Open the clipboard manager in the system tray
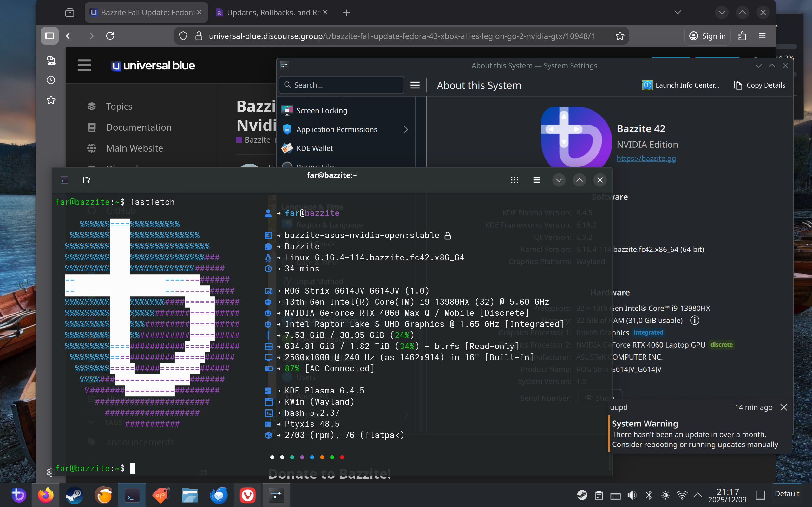812x507 pixels. coord(599,495)
